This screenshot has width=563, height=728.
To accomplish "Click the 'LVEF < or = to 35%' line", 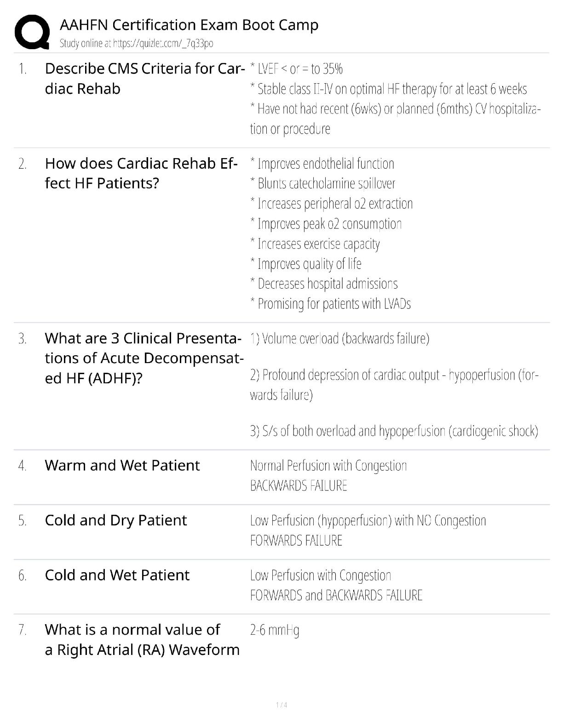I will point(297,69).
